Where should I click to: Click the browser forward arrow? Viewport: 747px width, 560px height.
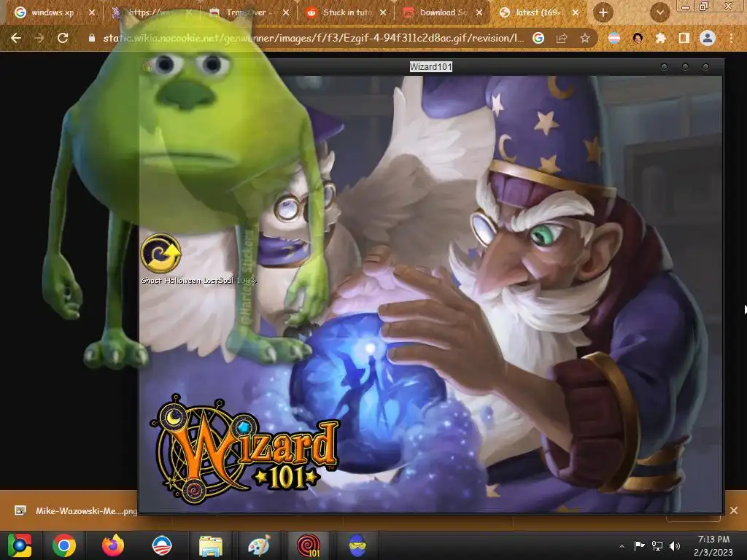point(39,38)
